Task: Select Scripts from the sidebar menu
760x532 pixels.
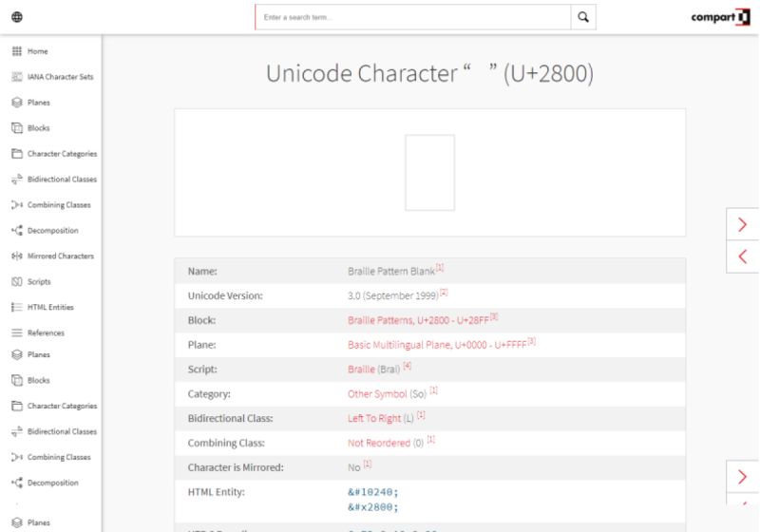Action: click(x=39, y=282)
